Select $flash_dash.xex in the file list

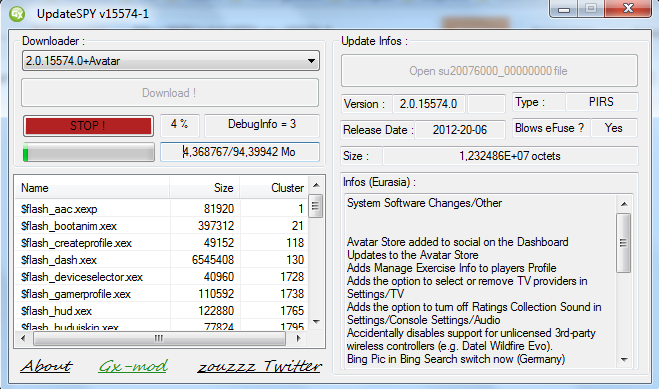point(161,260)
